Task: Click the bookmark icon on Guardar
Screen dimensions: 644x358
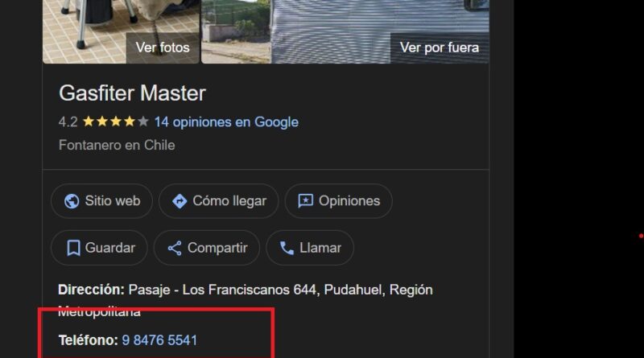Action: [73, 248]
